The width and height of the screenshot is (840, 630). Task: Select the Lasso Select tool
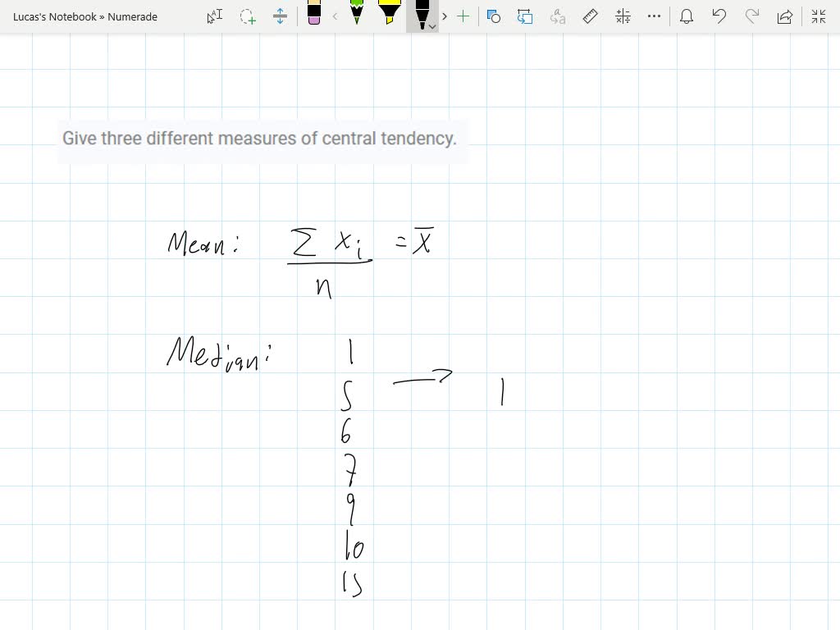247,16
